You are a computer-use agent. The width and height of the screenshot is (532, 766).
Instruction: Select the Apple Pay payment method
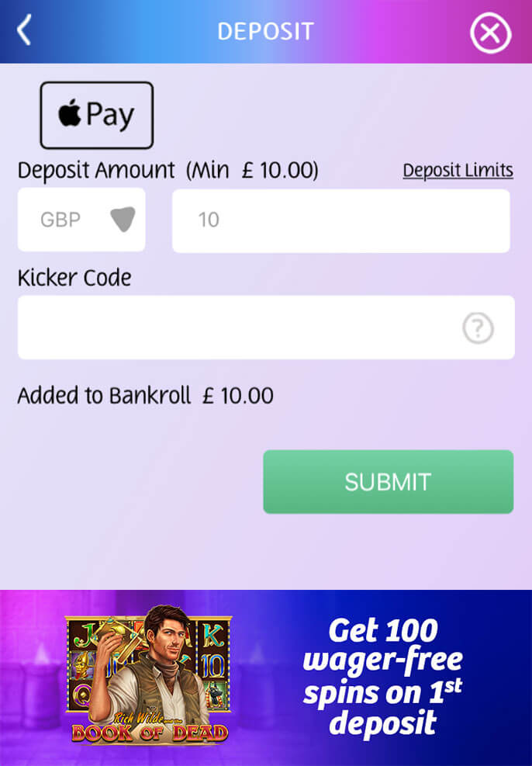click(97, 116)
